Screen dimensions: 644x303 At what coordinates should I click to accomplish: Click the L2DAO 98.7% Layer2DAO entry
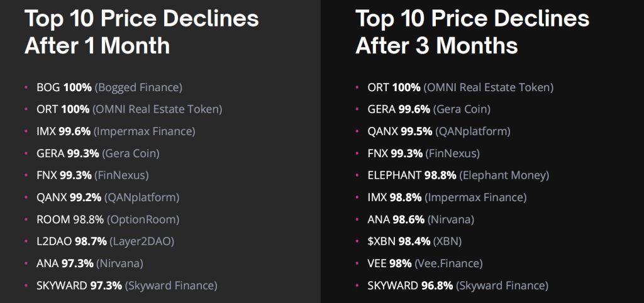[x=106, y=241]
